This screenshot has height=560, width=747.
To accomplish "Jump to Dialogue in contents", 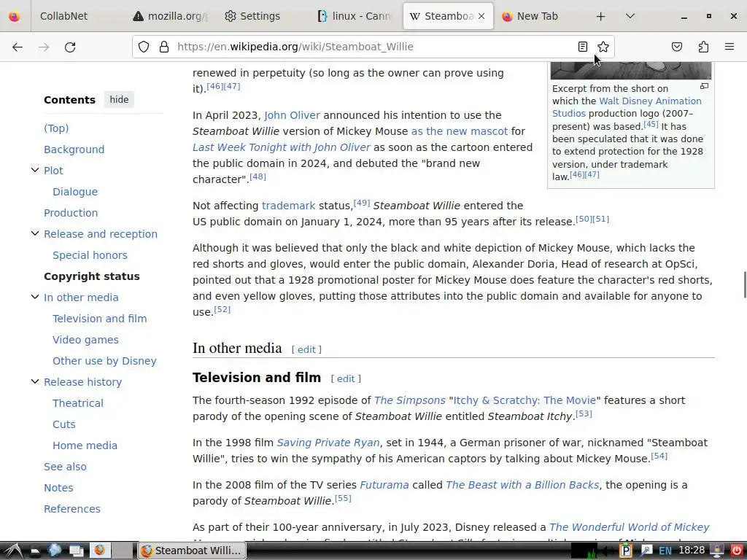I will pyautogui.click(x=75, y=192).
